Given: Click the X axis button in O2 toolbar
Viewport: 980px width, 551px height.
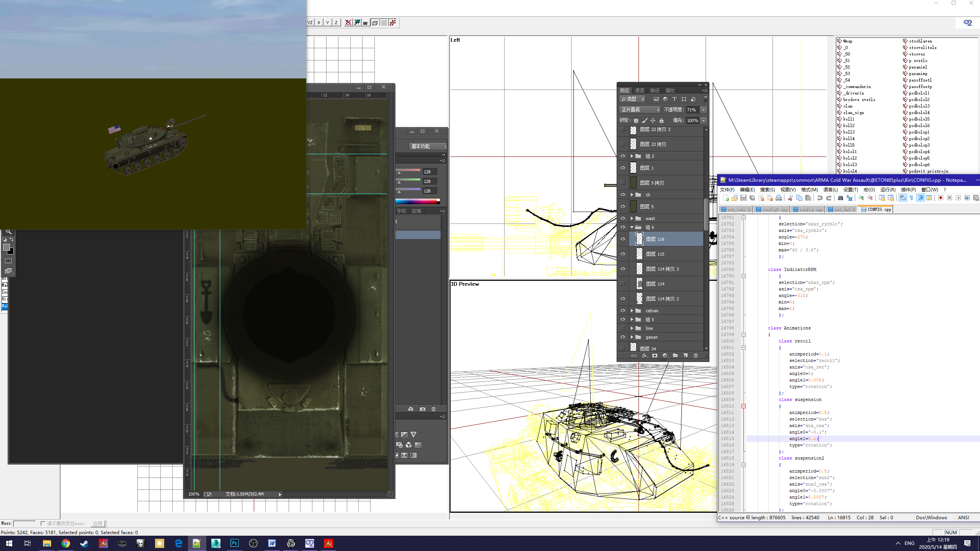Looking at the screenshot, I should tap(318, 23).
